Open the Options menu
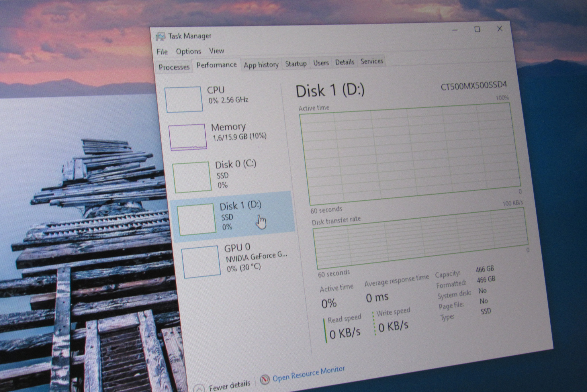This screenshot has width=587, height=392. click(x=188, y=52)
